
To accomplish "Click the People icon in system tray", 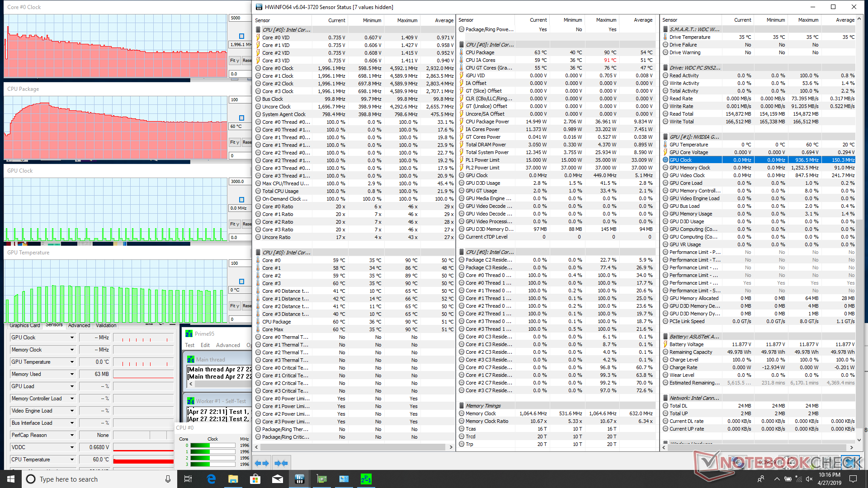I will 761,479.
